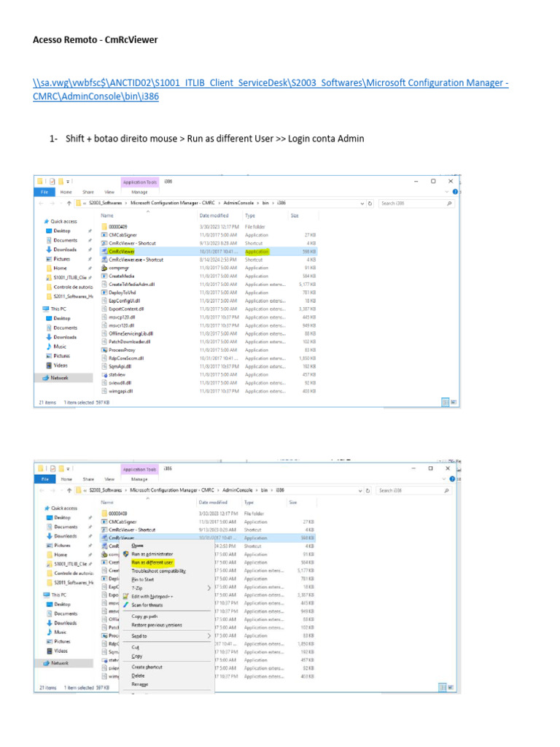Open the View tab in lower Explorer
This screenshot has height=747, width=560.
(109, 479)
